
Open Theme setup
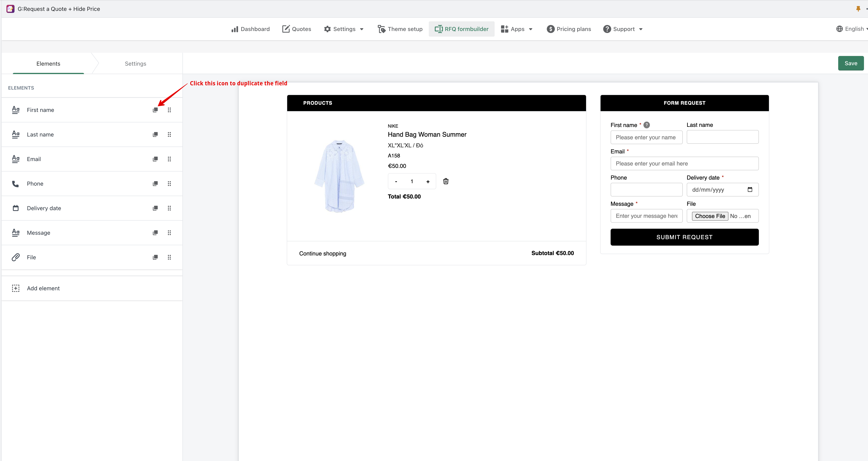[x=400, y=29]
